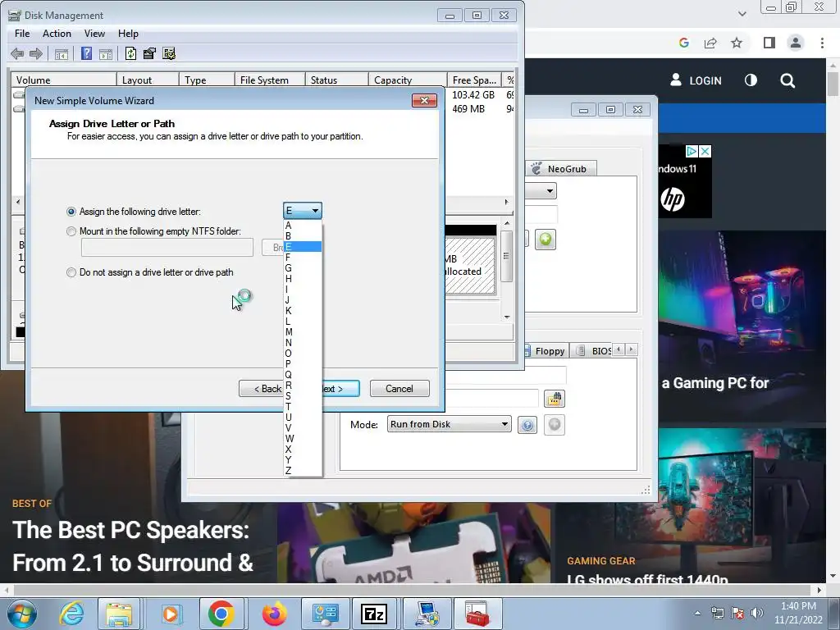Screen dimensions: 840x630
Task: Click the browse file icon in EasyBCD
Action: click(555, 399)
